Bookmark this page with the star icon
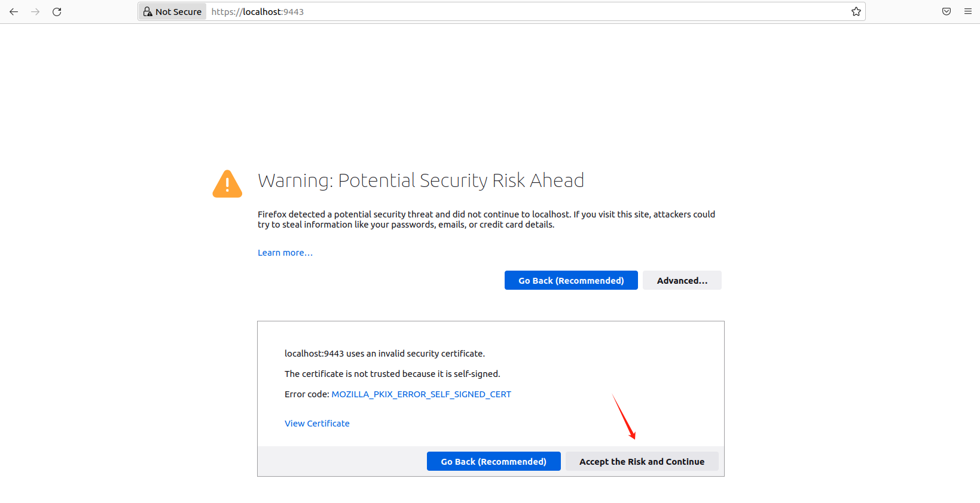 click(x=856, y=11)
